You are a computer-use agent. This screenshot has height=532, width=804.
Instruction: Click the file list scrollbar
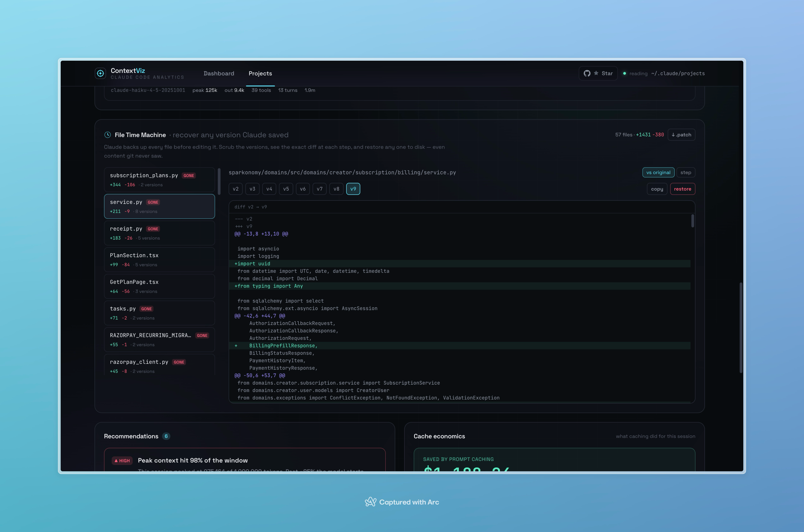(x=219, y=181)
